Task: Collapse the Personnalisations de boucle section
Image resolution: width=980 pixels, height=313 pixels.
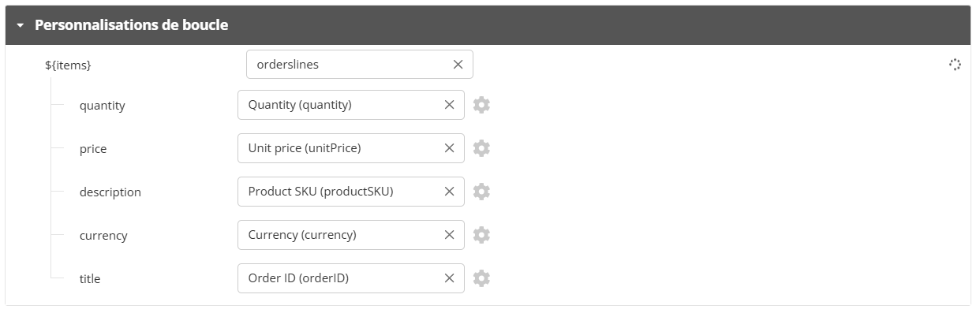Action: [21, 25]
